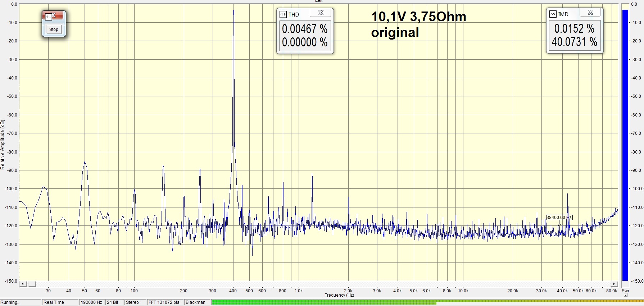Click the 38400.00 Hz marker label
This screenshot has height=306, width=644.
click(x=559, y=218)
